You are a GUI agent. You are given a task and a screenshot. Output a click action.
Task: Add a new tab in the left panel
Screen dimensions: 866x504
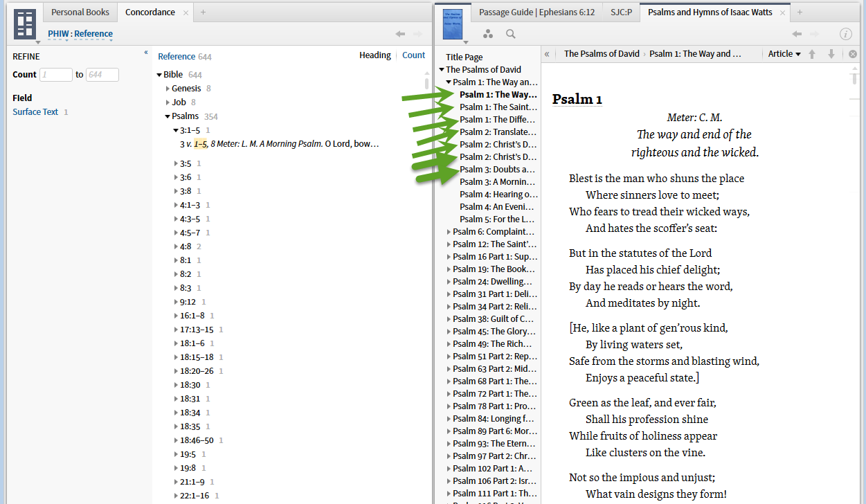tap(203, 12)
